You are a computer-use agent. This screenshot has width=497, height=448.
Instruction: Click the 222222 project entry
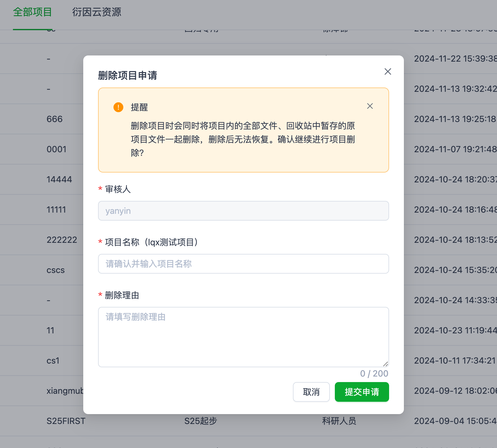(62, 240)
